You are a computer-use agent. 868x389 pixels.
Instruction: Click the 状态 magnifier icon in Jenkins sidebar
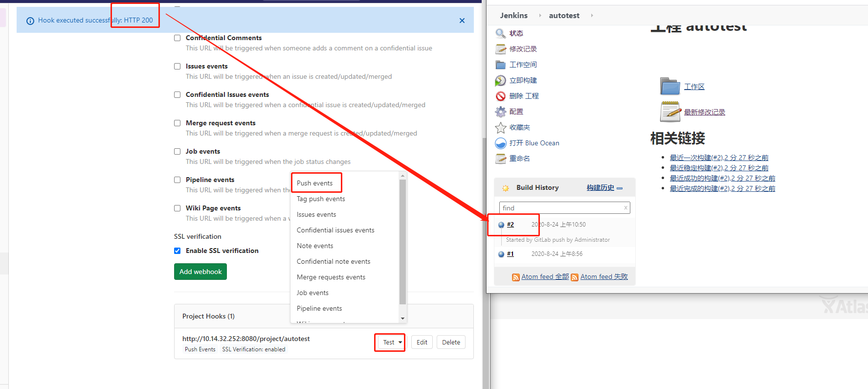pos(501,33)
